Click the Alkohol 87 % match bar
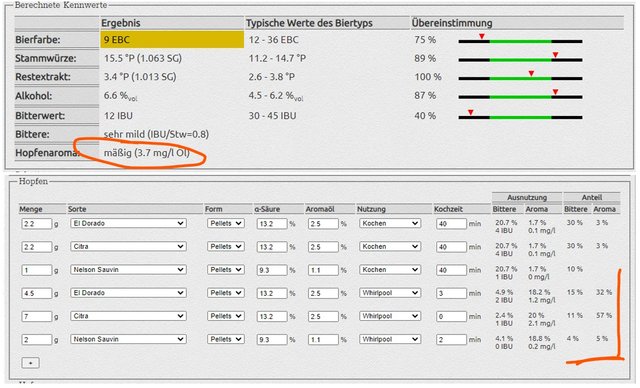640x388 pixels. pyautogui.click(x=520, y=97)
